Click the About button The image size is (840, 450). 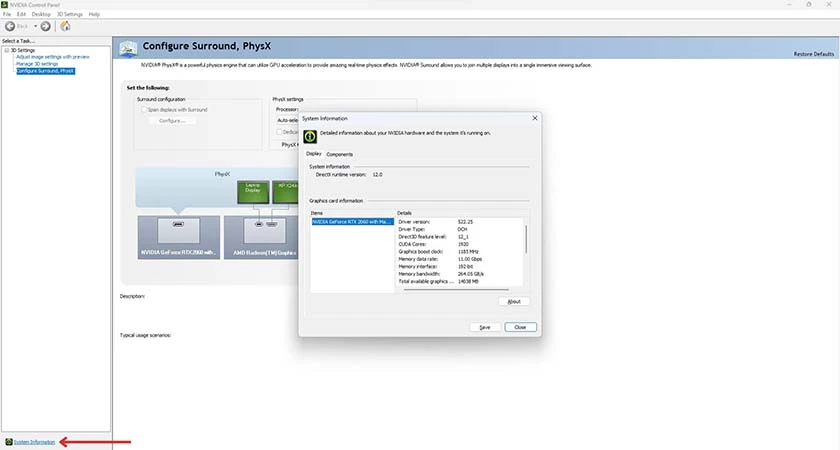click(x=514, y=302)
